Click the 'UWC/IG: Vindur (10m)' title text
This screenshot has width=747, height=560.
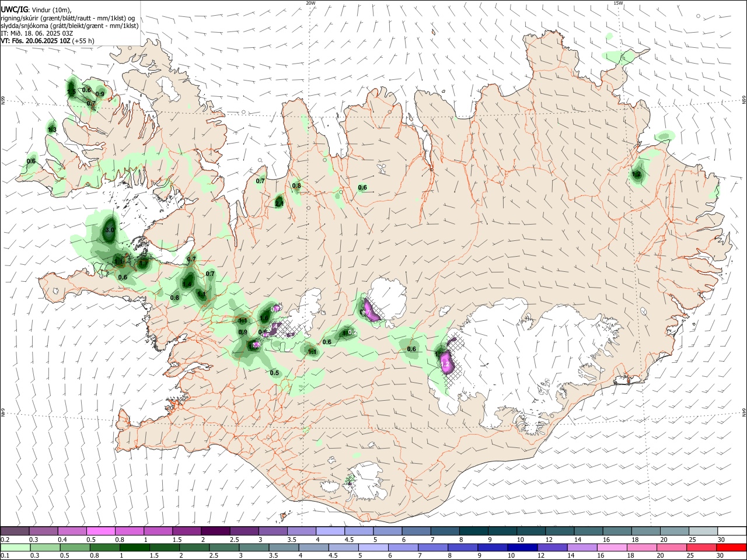36,9
